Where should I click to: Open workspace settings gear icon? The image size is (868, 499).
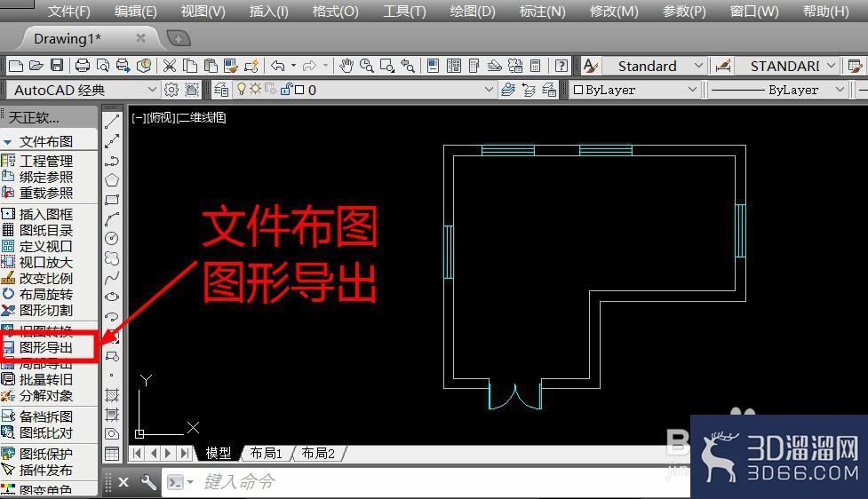tap(171, 90)
